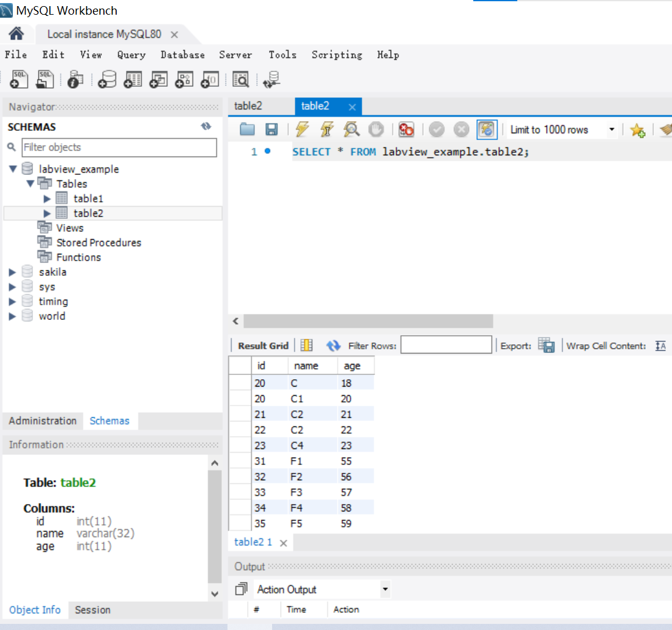Image resolution: width=672 pixels, height=630 pixels.
Task: Open the Action Output dropdown
Action: point(385,589)
